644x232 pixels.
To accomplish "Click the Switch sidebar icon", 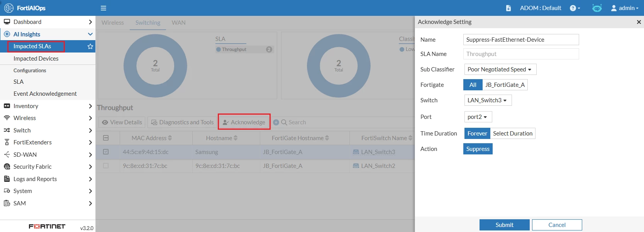I will pos(7,130).
